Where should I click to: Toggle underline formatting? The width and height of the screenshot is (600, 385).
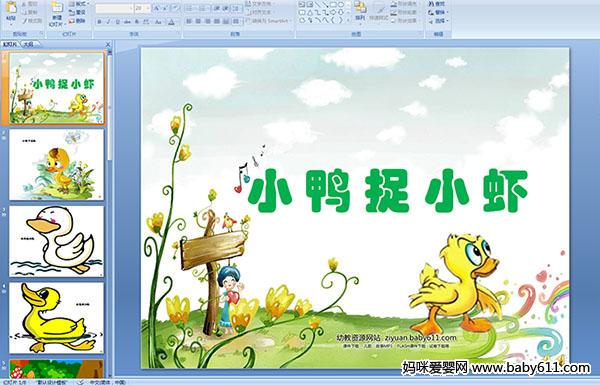(117, 22)
